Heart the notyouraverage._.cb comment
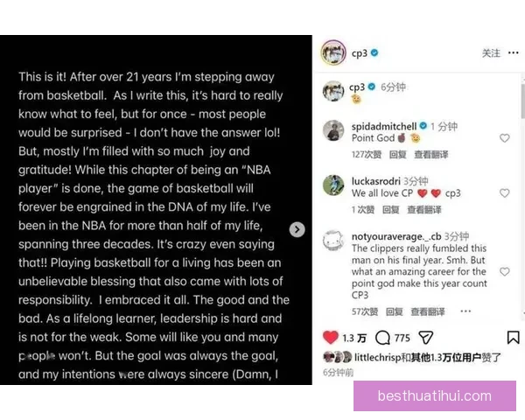 504,272
